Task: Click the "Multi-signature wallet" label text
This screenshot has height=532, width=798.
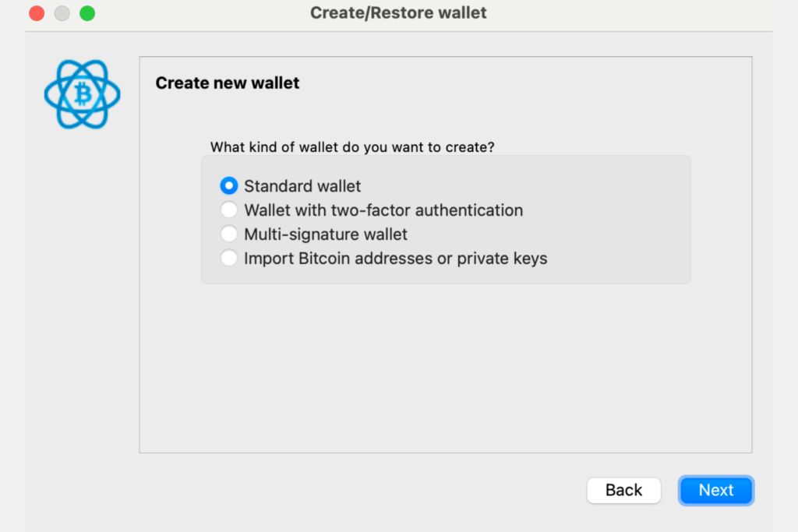Action: click(326, 234)
